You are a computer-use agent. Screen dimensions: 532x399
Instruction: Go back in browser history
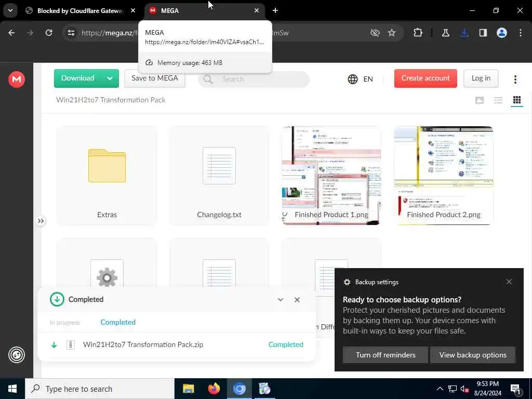[x=11, y=33]
